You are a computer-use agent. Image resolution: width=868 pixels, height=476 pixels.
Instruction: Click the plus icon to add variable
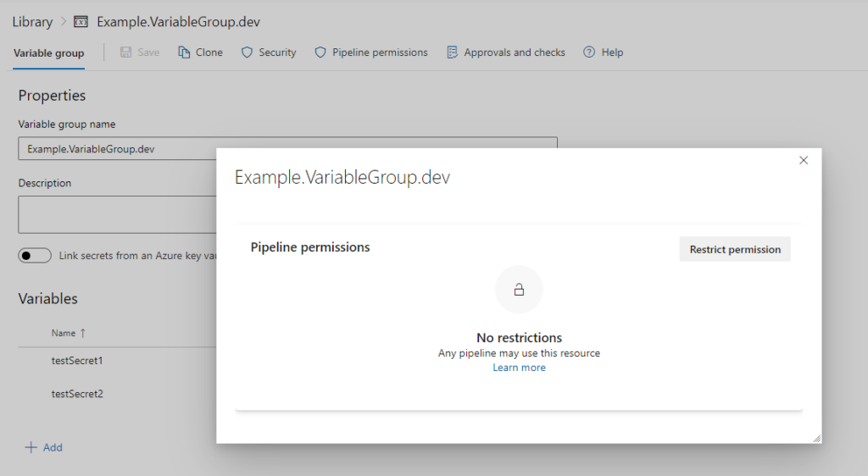pos(31,447)
